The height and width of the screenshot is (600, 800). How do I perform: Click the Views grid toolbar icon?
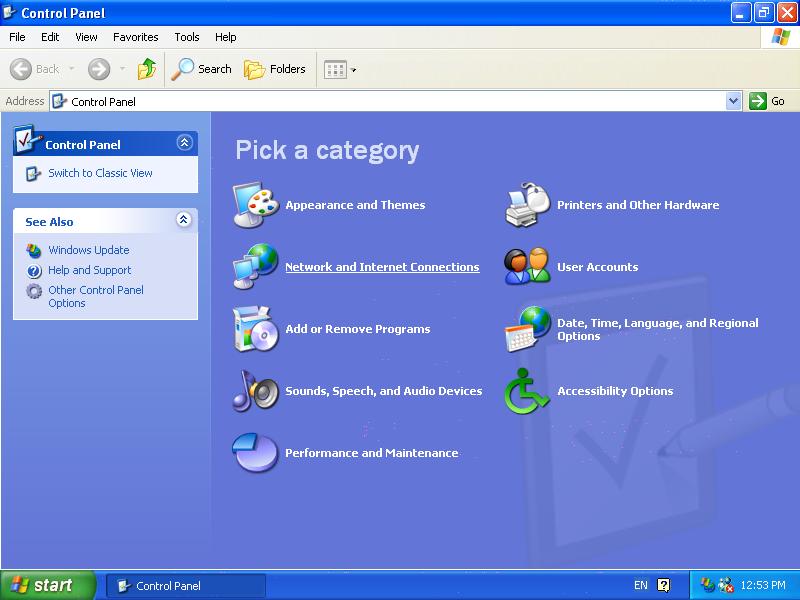pos(335,69)
